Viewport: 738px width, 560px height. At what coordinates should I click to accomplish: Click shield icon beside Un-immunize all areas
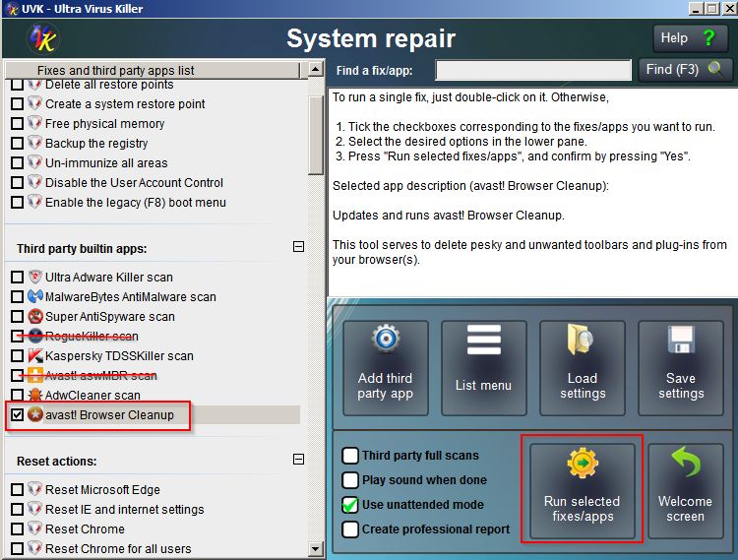34,162
